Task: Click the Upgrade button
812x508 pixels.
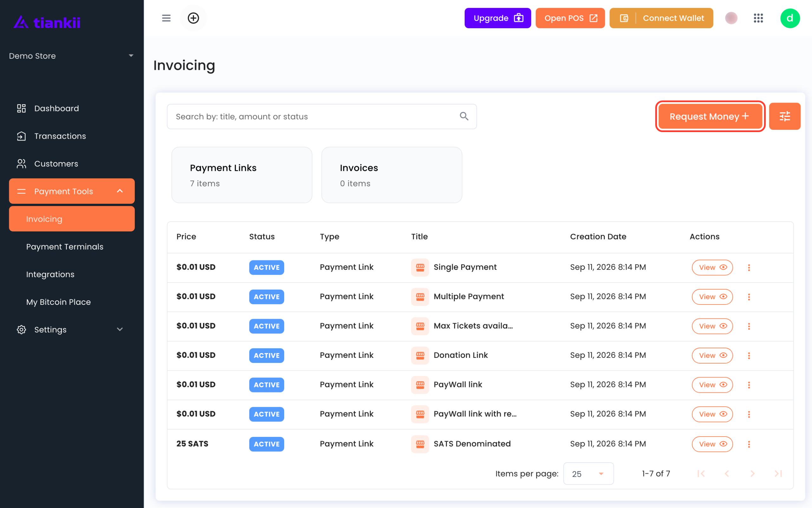Action: coord(498,18)
